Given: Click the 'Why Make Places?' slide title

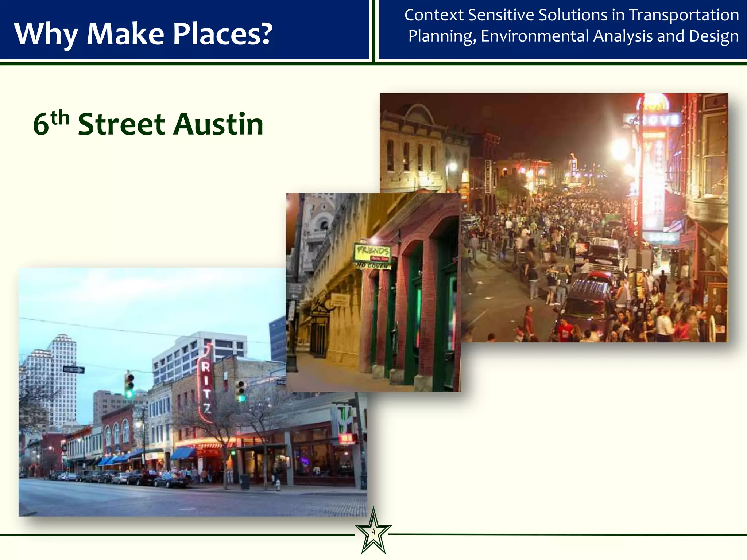Looking at the screenshot, I should click(x=143, y=34).
